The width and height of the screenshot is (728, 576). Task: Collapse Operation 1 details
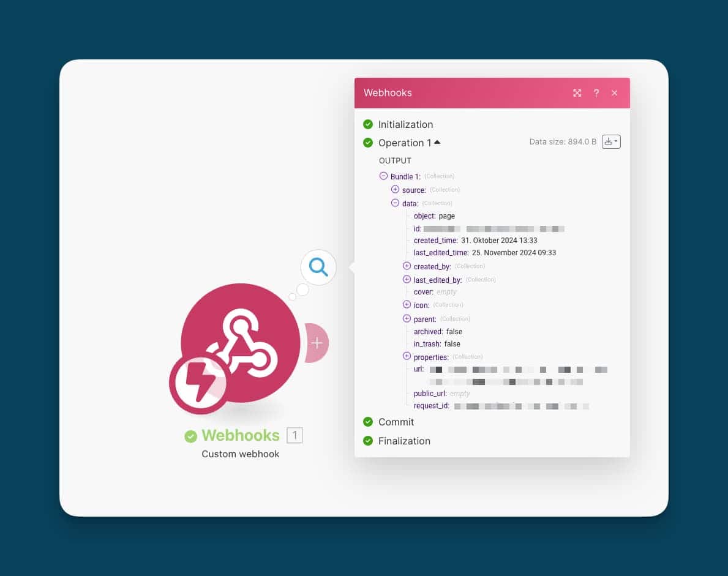coord(437,143)
